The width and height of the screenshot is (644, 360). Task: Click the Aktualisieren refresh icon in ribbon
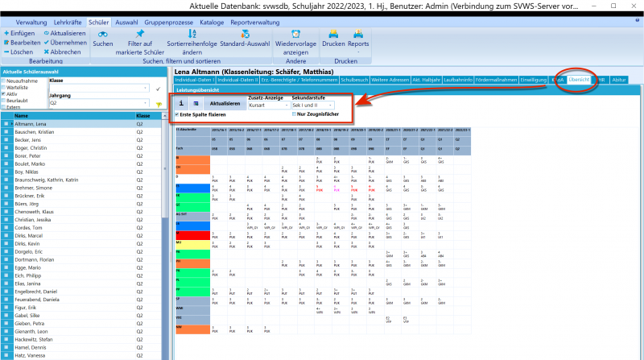[47, 33]
